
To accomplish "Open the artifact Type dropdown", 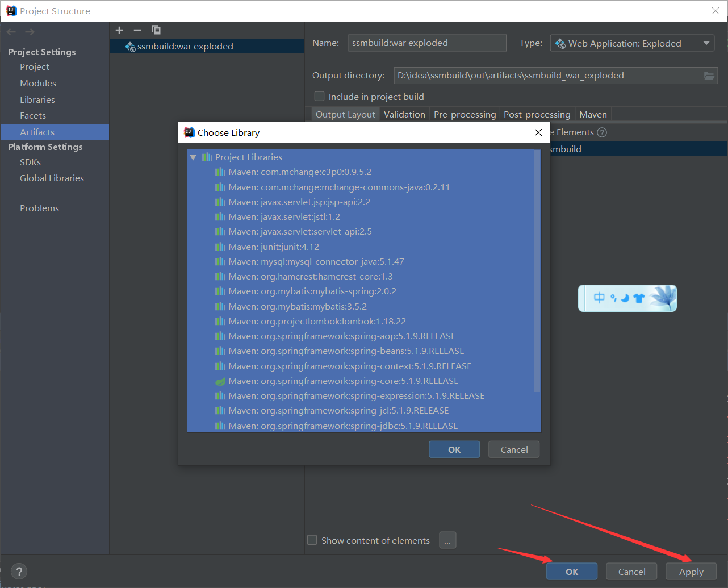I will pyautogui.click(x=632, y=43).
